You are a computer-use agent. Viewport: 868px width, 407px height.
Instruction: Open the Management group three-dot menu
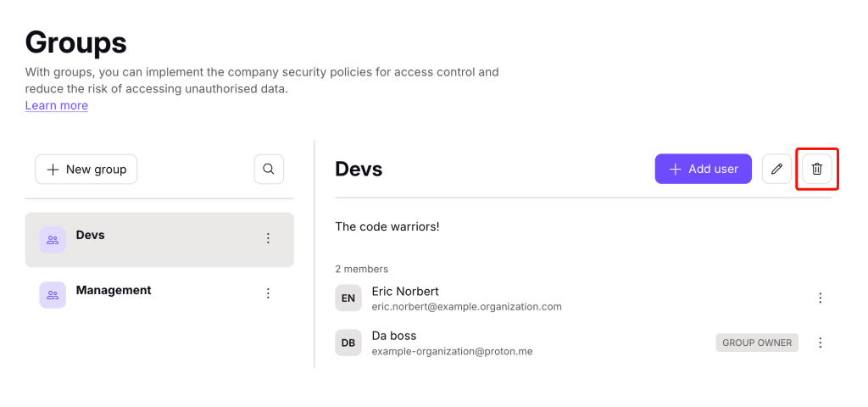[x=268, y=293]
